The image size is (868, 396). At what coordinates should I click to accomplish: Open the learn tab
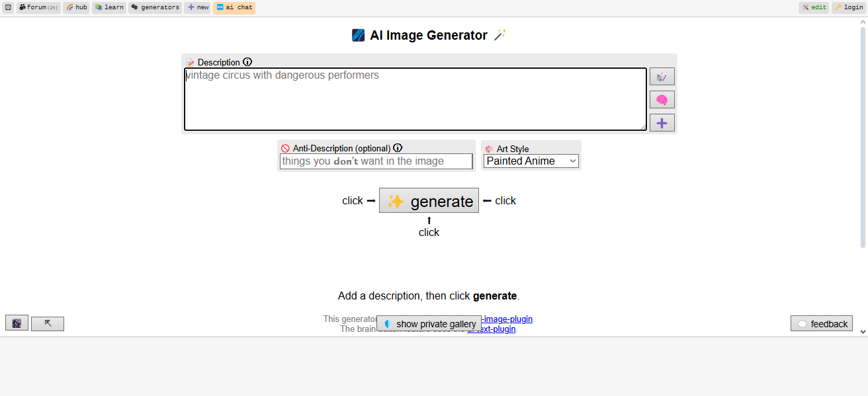tap(109, 7)
